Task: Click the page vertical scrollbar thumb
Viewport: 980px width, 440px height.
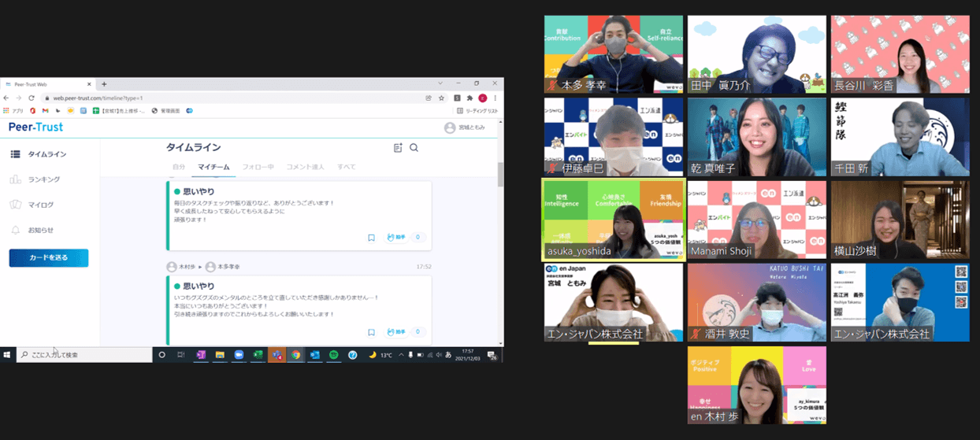Action: [x=500, y=175]
